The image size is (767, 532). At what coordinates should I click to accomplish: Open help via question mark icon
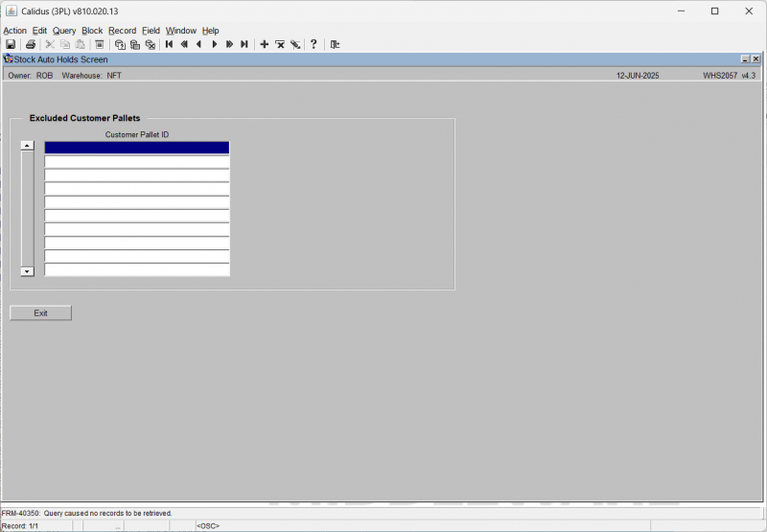(x=314, y=44)
